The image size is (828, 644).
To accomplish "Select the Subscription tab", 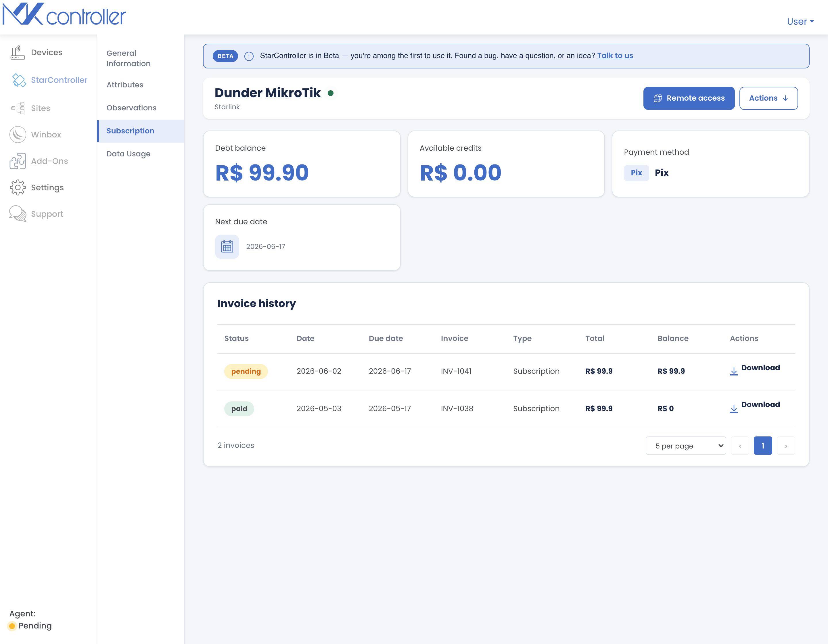I will (x=140, y=131).
